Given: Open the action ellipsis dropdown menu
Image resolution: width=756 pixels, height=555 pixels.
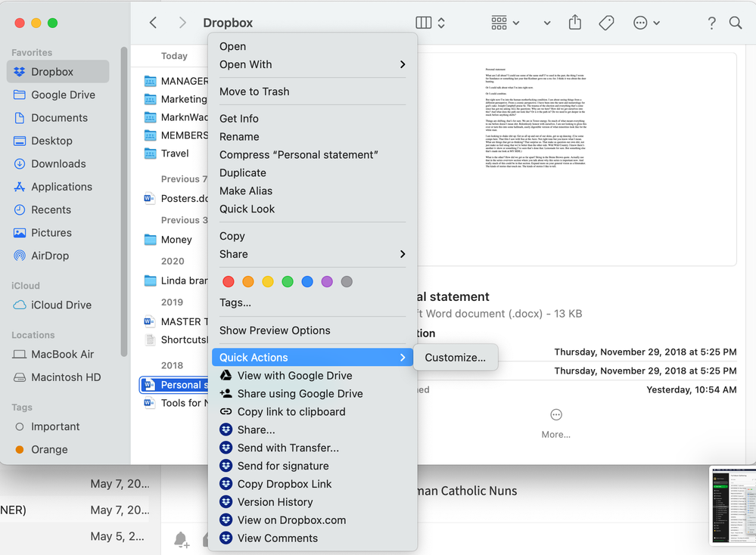Looking at the screenshot, I should (646, 23).
